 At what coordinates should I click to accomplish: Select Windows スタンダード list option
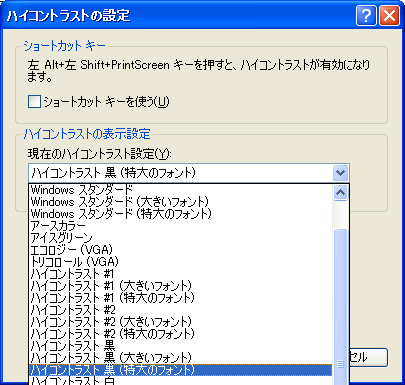coord(180,190)
